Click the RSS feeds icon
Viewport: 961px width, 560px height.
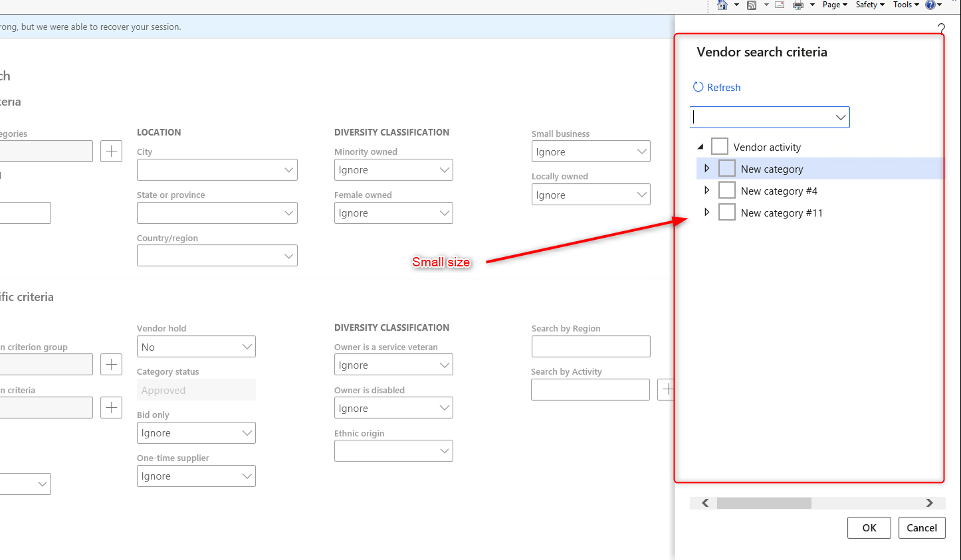pyautogui.click(x=752, y=5)
